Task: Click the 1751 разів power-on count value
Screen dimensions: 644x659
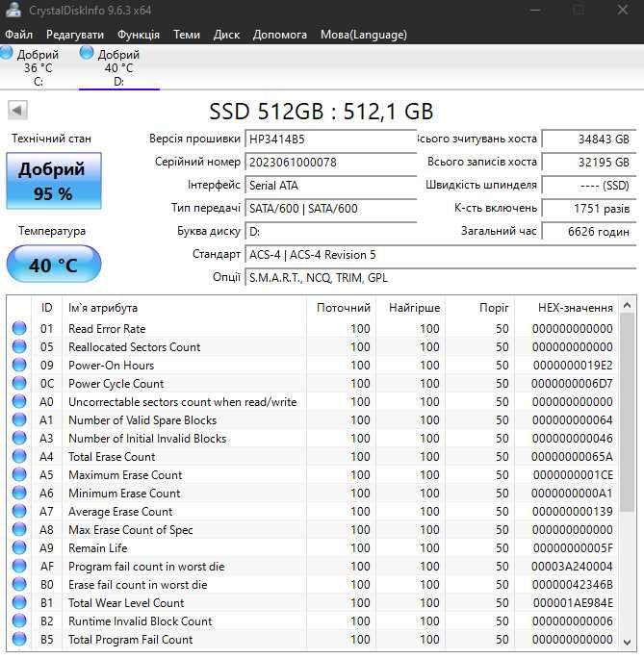Action: [x=589, y=208]
